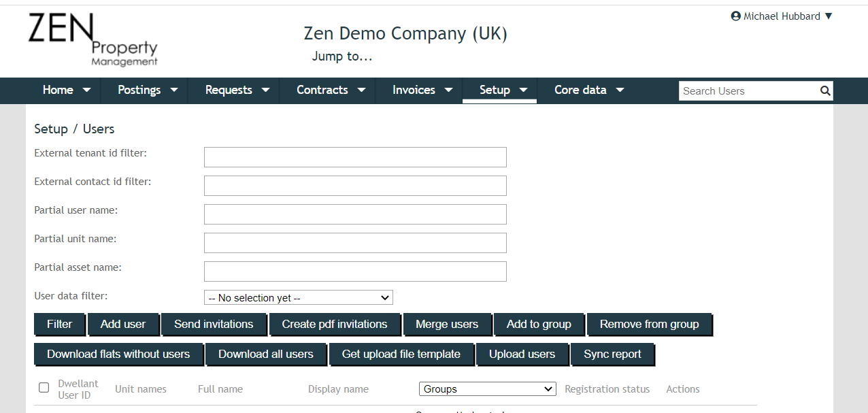Open the User data filter dropdown
The height and width of the screenshot is (413, 868).
pyautogui.click(x=299, y=297)
